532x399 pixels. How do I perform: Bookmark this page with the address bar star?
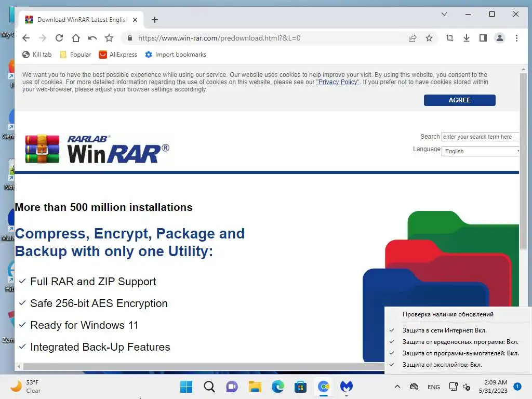pos(429,38)
